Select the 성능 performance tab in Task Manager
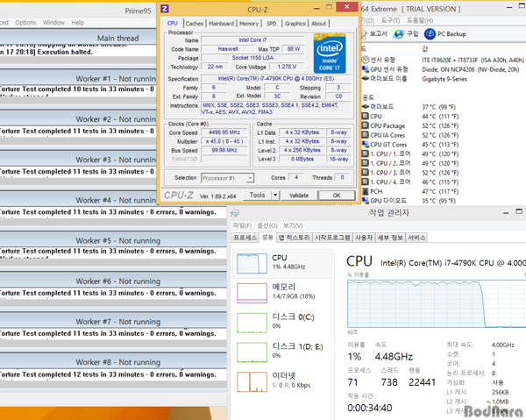526x420 pixels. point(267,237)
